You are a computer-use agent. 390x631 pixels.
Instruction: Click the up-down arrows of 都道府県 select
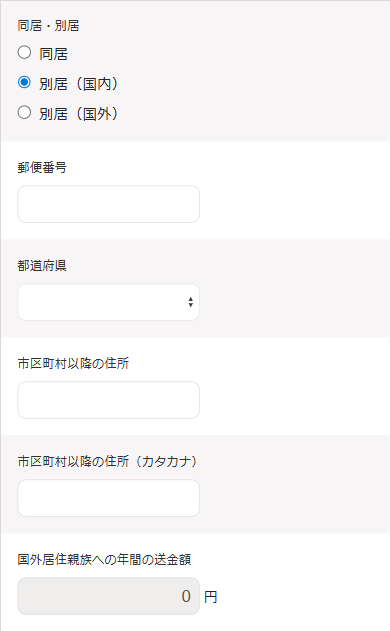click(x=191, y=302)
